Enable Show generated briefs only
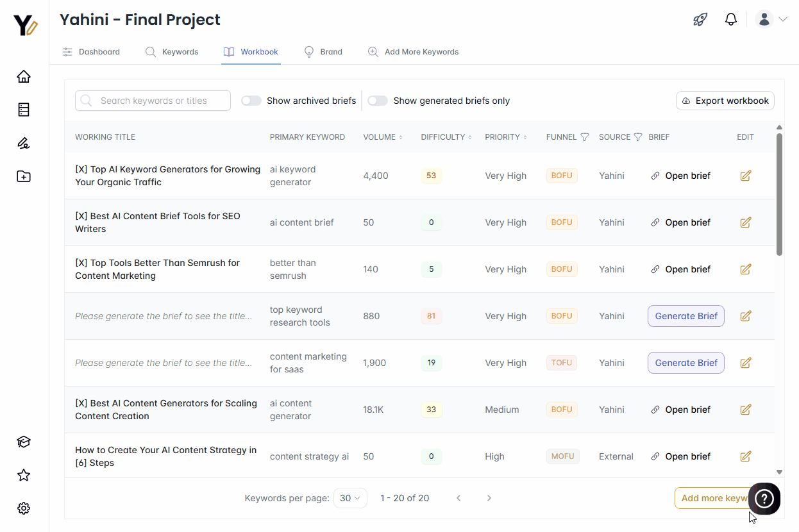Screen dimensions: 799x532 [x=378, y=101]
